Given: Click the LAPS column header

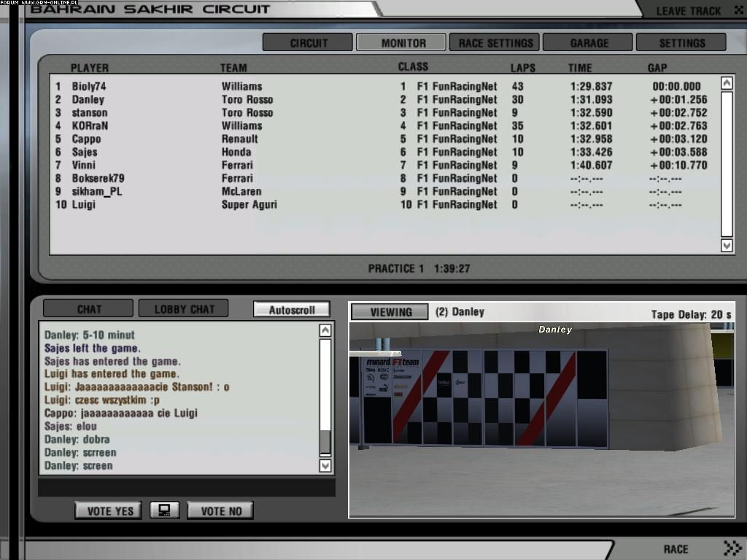Looking at the screenshot, I should click(522, 68).
